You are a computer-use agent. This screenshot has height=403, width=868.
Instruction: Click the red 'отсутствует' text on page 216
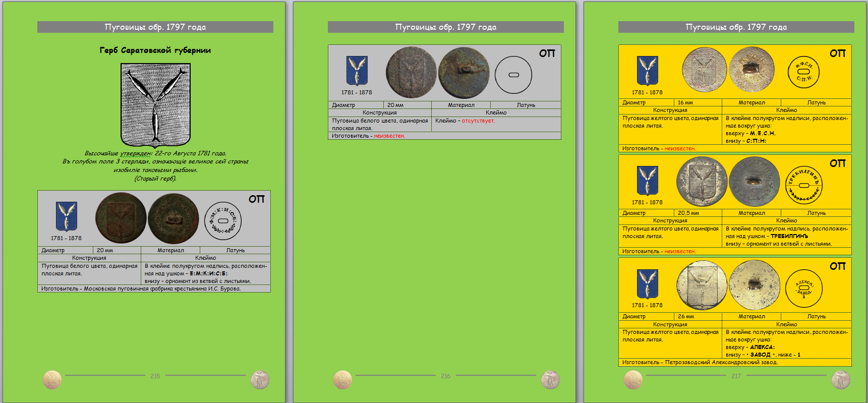tap(478, 121)
